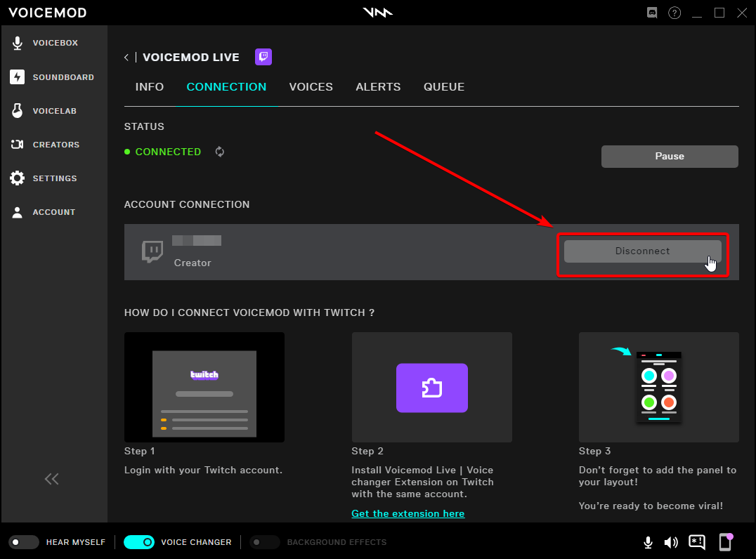Click the 'You're ready to become viral!' text
This screenshot has height=559, width=756.
(651, 506)
